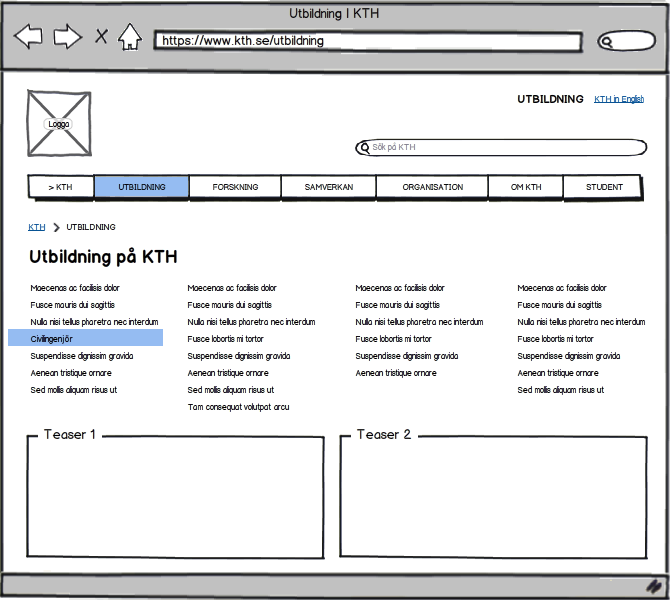Open Tam consequat volutpat arcu link
Viewport: 670px width, 600px height.
238,407
